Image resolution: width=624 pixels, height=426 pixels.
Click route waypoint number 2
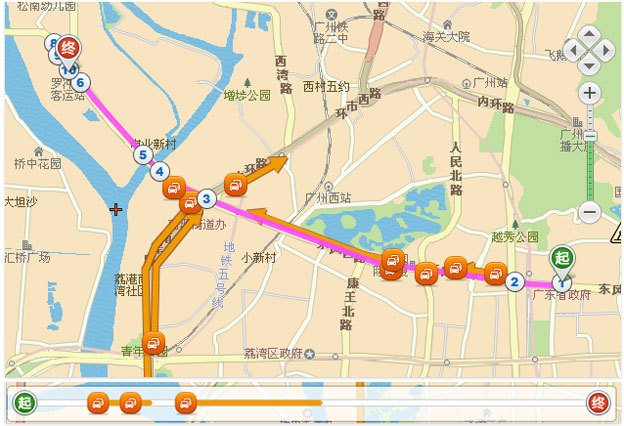point(515,282)
